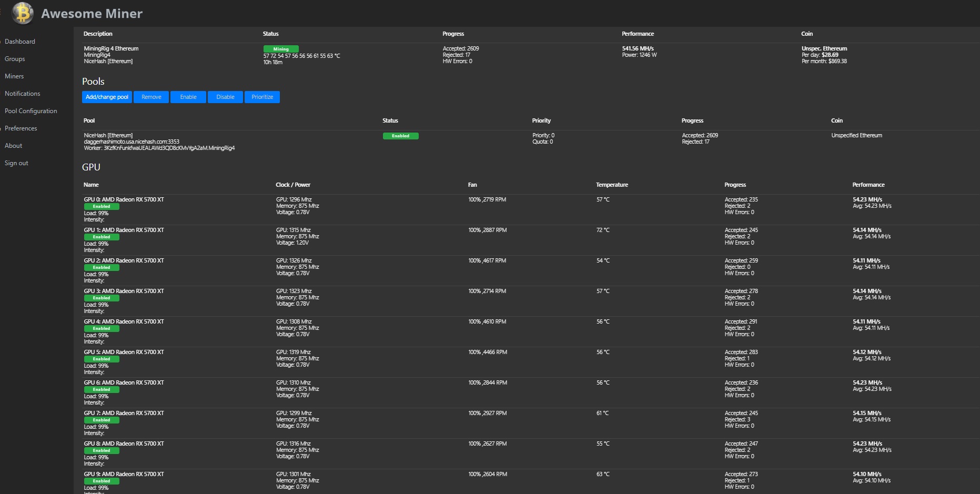Click the Disable pool button
This screenshot has width=980, height=494.
click(225, 97)
